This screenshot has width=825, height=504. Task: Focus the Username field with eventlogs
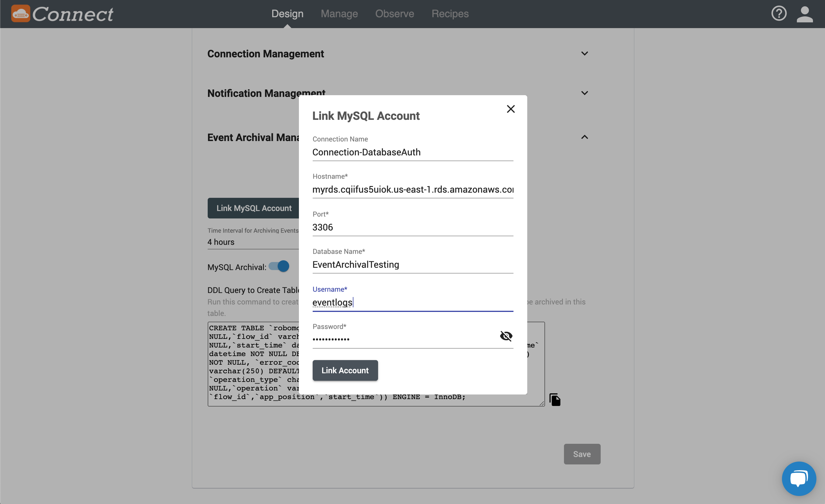pos(413,302)
